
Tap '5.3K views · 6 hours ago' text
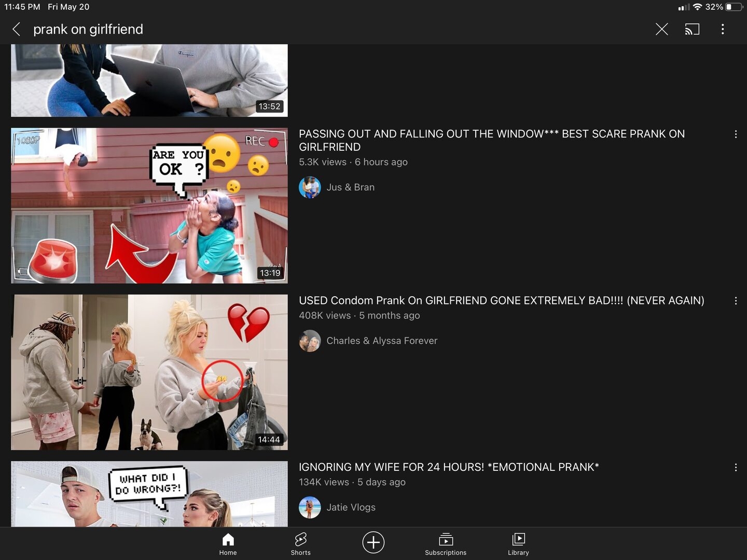point(353,162)
